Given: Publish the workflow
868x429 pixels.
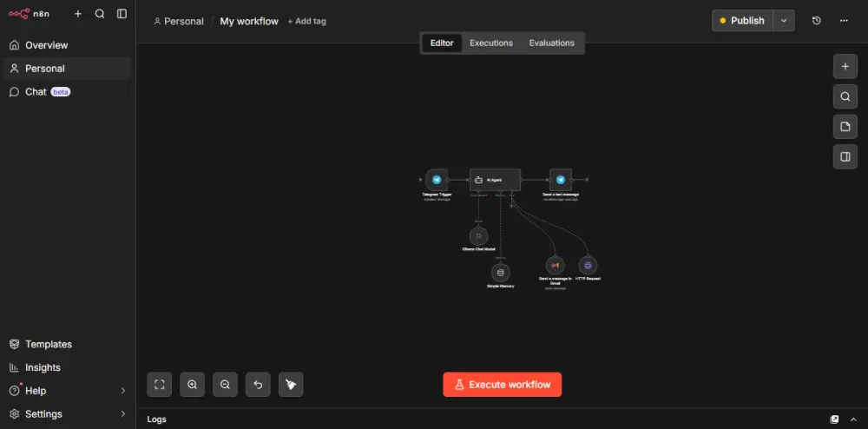Looking at the screenshot, I should click(x=742, y=21).
